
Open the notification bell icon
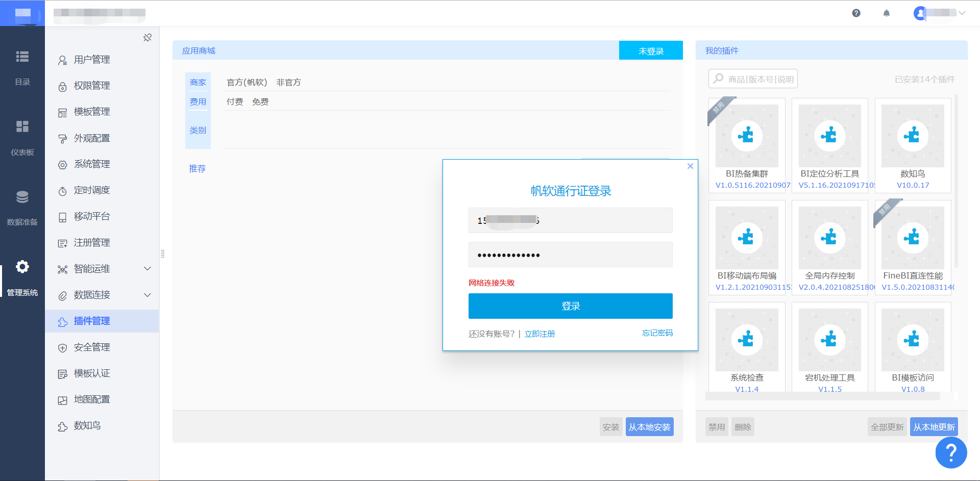(x=887, y=13)
